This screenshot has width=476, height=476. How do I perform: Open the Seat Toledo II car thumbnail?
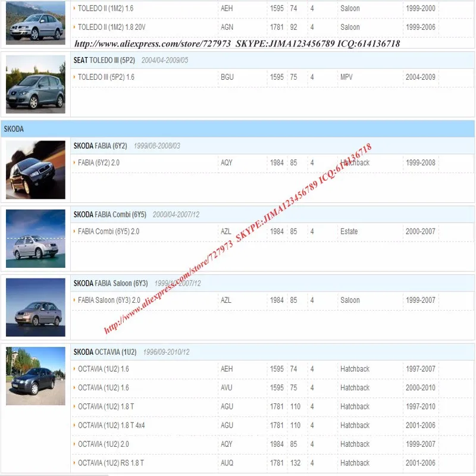click(36, 23)
